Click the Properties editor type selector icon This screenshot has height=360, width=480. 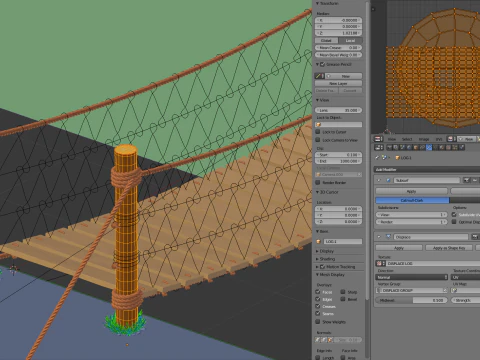[x=379, y=147]
